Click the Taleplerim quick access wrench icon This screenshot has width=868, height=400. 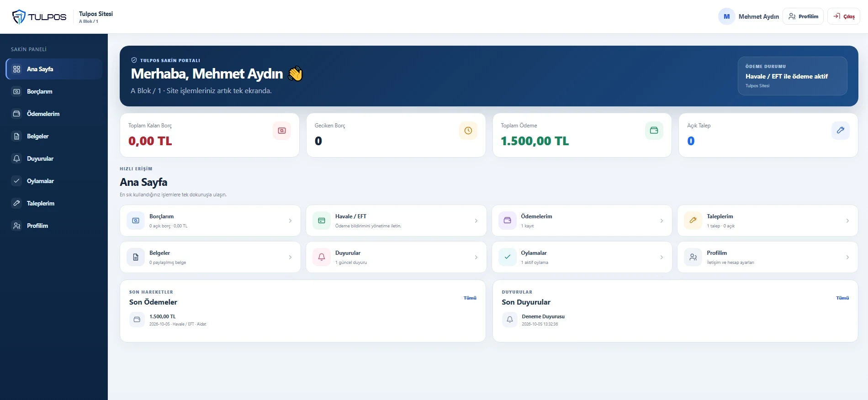tap(693, 221)
